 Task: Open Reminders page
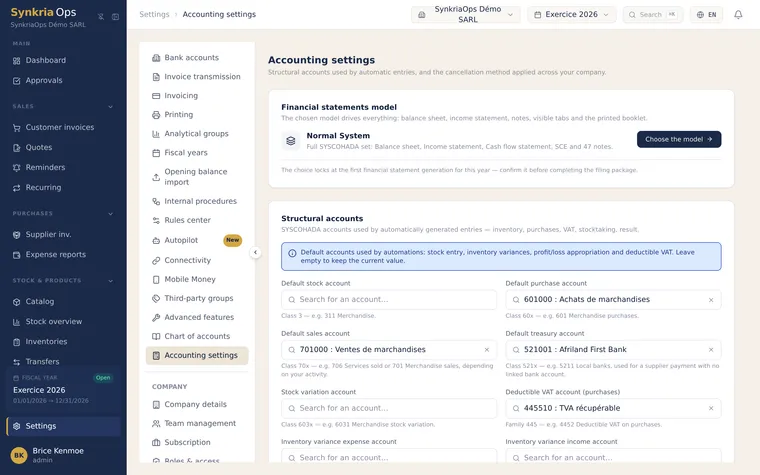[63, 168]
